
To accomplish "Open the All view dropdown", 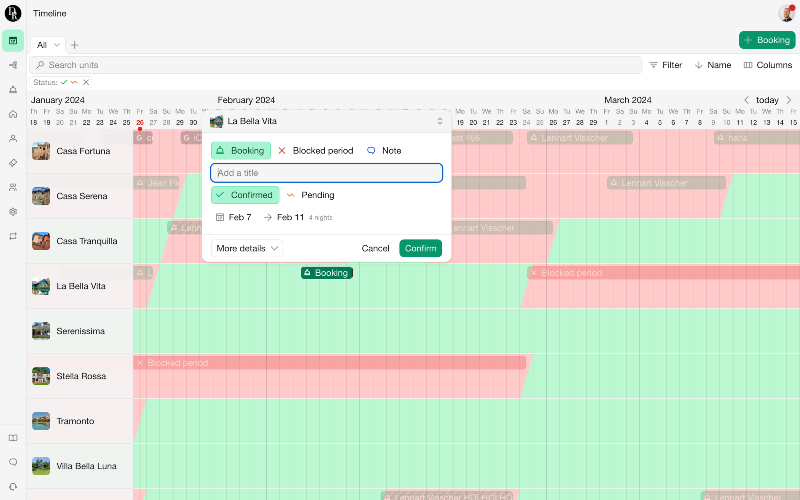I will [48, 45].
